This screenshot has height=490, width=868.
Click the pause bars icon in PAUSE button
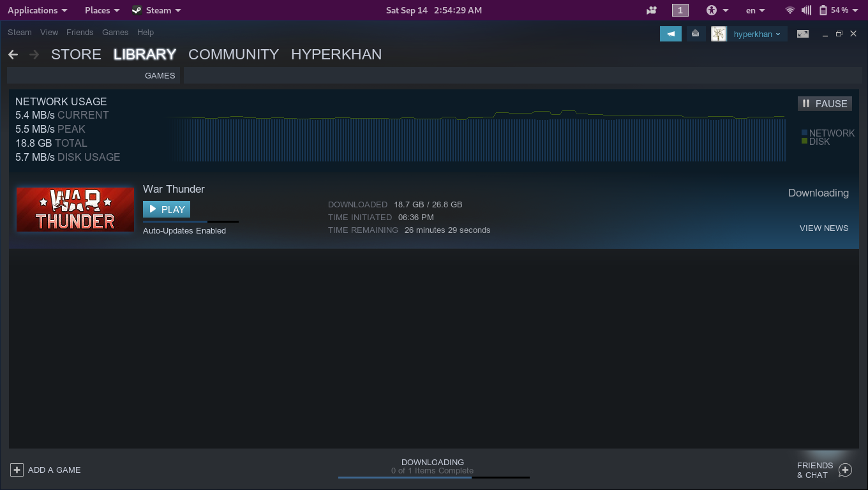pyautogui.click(x=806, y=103)
